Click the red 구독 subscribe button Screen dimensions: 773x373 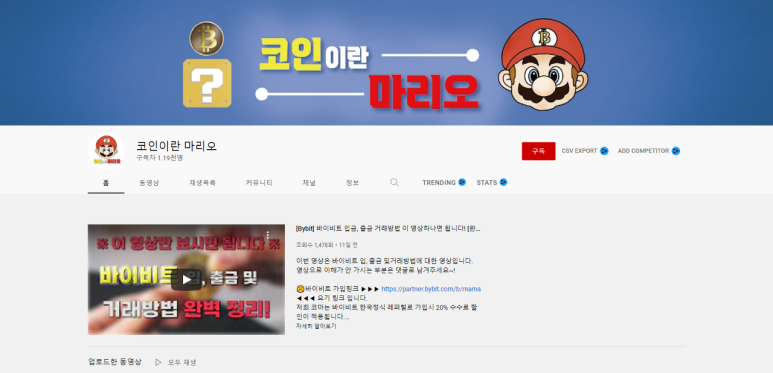(x=538, y=151)
